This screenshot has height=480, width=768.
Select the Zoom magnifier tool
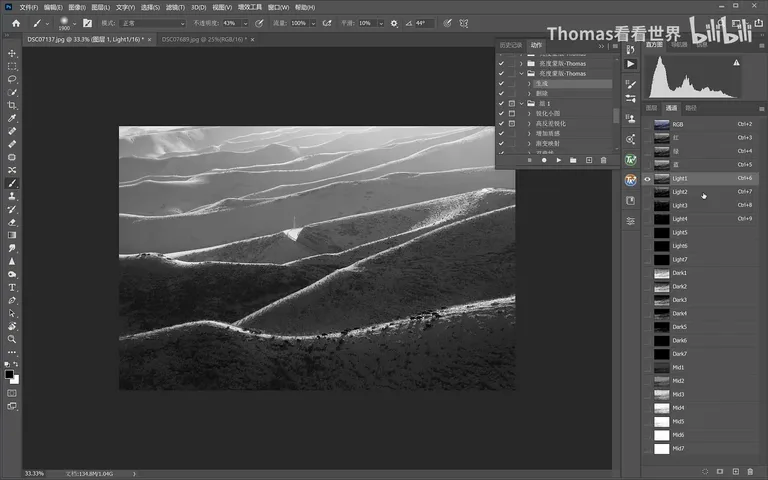point(12,339)
